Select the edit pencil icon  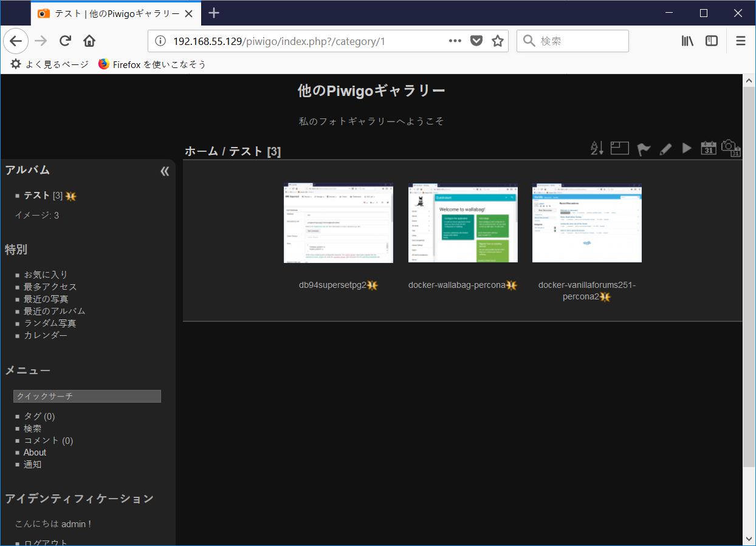(665, 148)
